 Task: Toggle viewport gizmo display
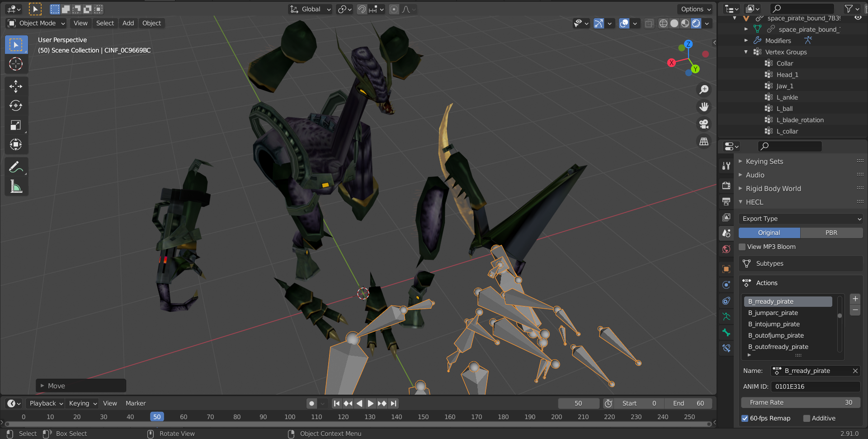tap(599, 23)
